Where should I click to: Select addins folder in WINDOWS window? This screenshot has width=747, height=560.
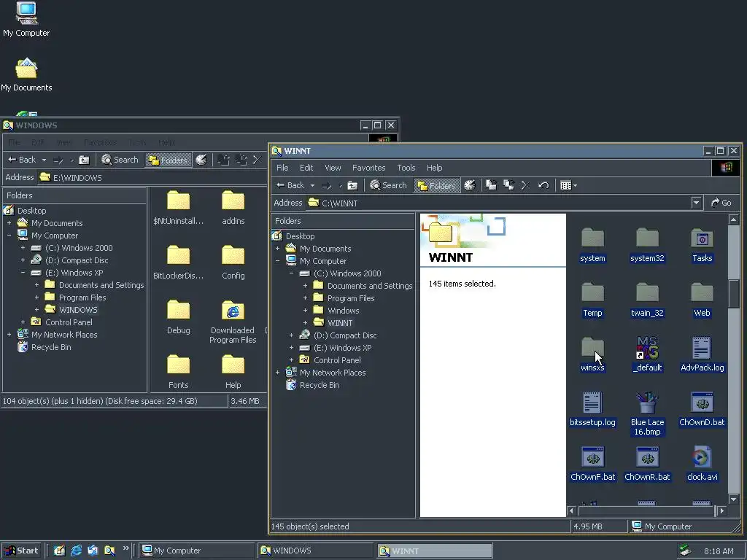(x=233, y=208)
